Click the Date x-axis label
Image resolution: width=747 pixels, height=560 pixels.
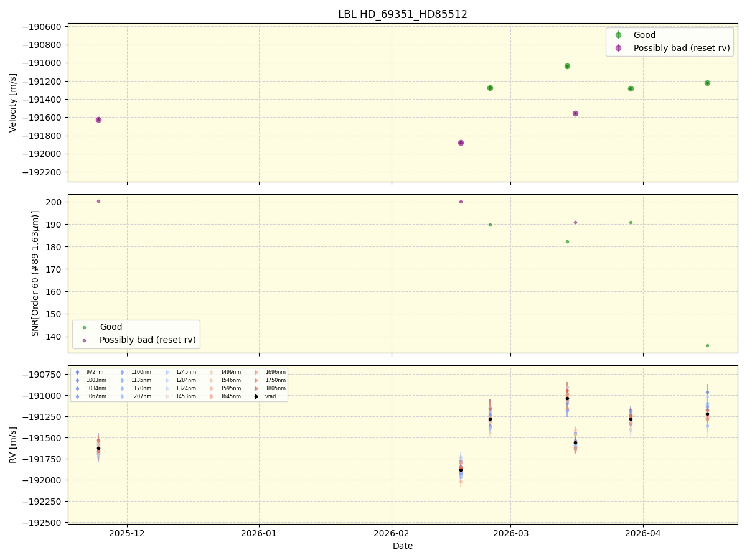403,546
